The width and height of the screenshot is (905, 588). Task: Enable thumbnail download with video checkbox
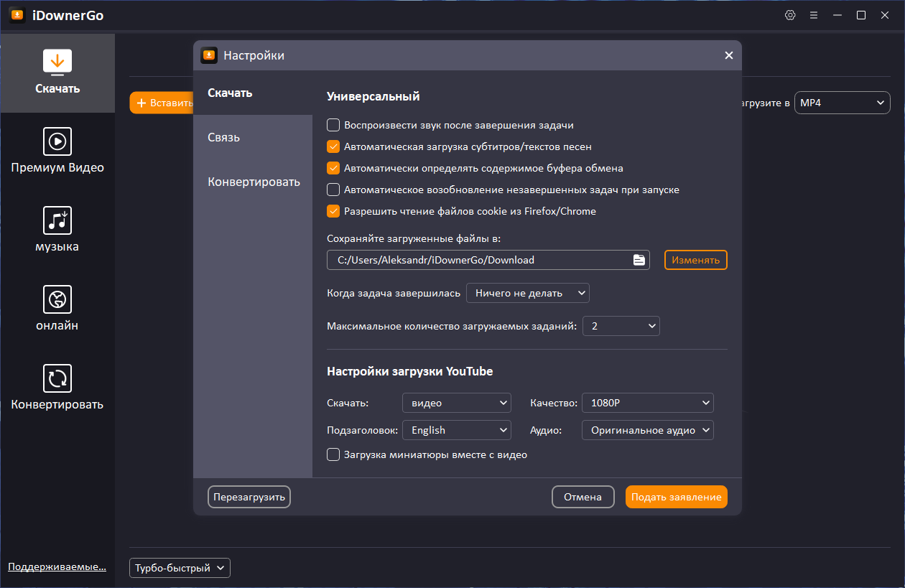[x=333, y=454]
